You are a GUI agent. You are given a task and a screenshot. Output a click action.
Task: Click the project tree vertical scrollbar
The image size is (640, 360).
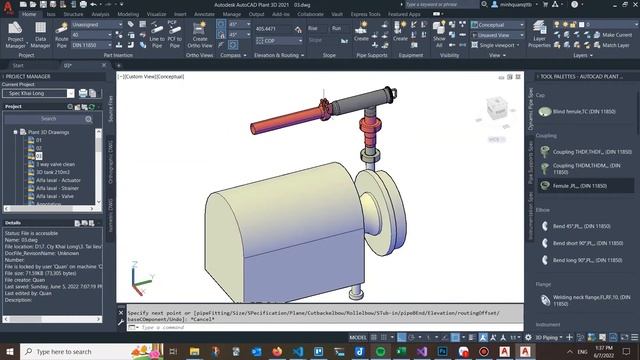pos(98,167)
